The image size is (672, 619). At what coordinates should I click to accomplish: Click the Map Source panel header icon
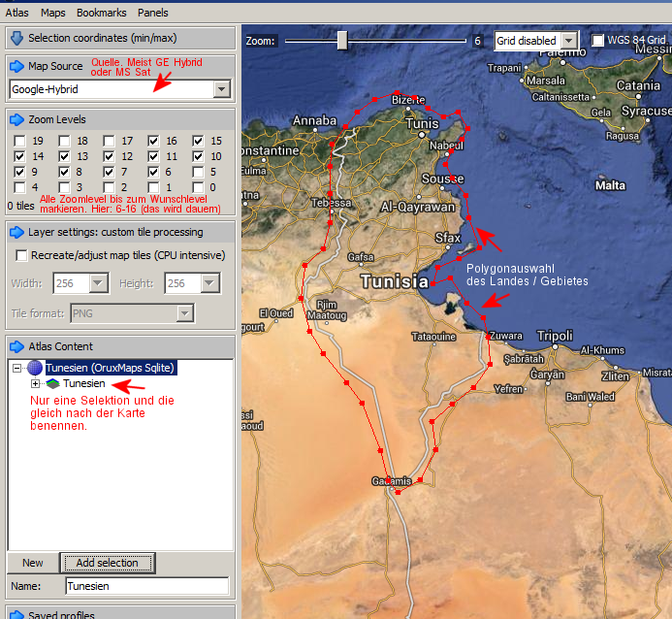tap(16, 66)
